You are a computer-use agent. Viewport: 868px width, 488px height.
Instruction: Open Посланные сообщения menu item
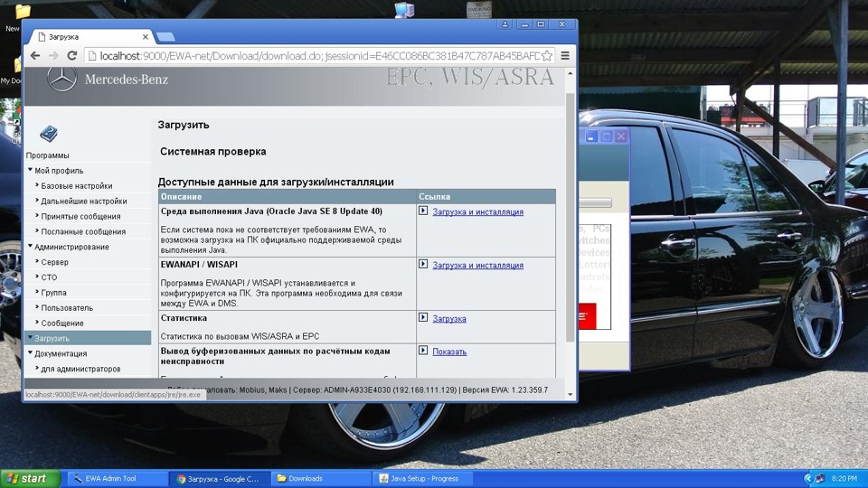tap(83, 232)
